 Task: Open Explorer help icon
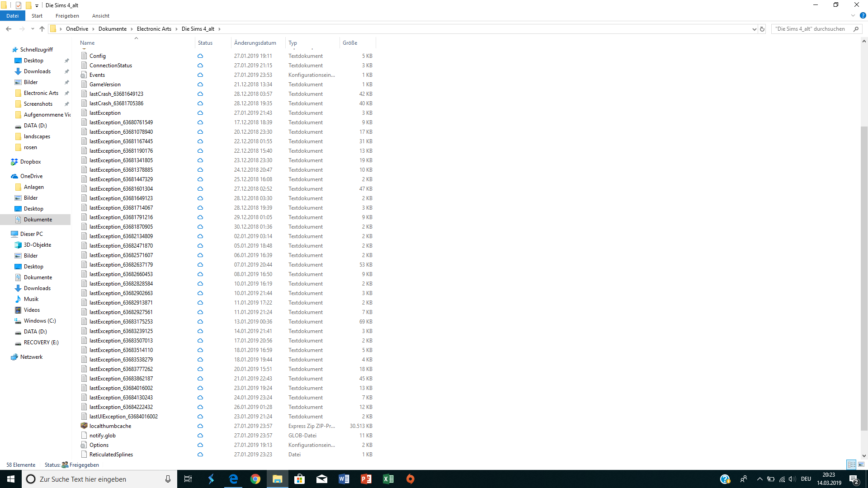[x=863, y=15]
